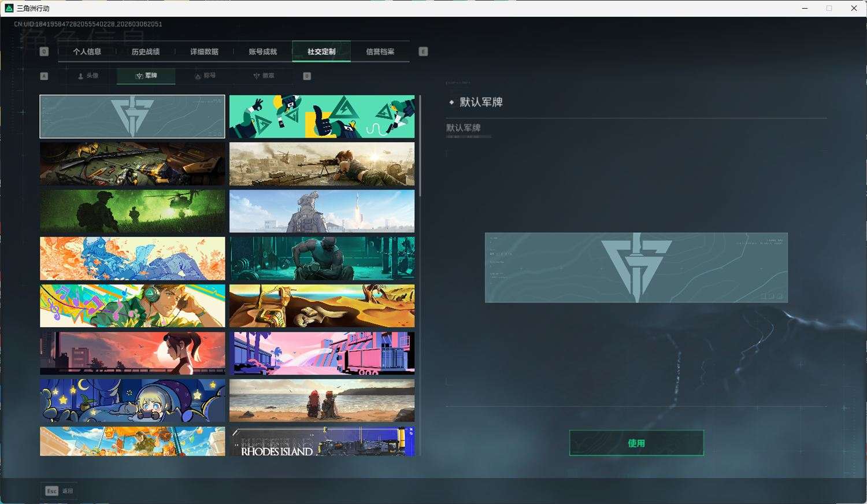Choose the green night-vision soldiers dog tag
The height and width of the screenshot is (504, 867).
point(132,212)
